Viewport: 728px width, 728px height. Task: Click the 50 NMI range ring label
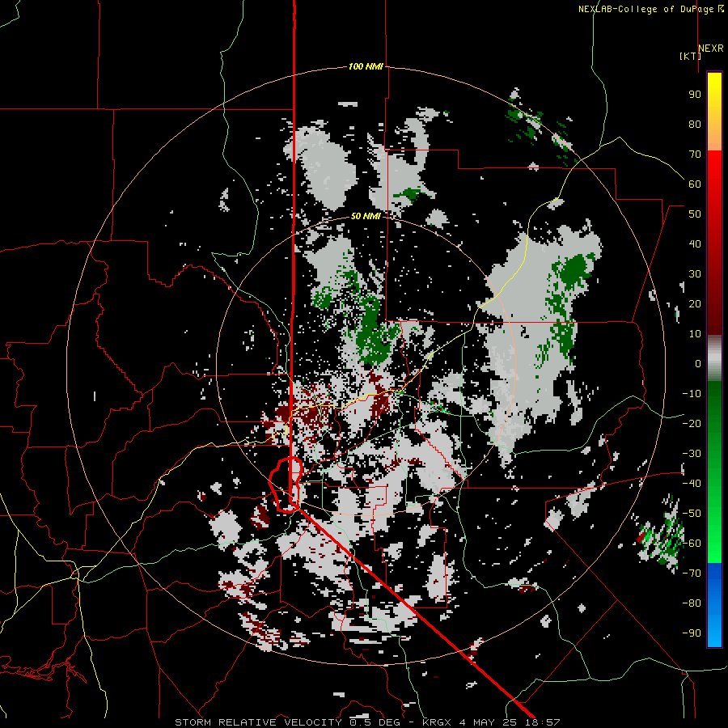point(366,216)
